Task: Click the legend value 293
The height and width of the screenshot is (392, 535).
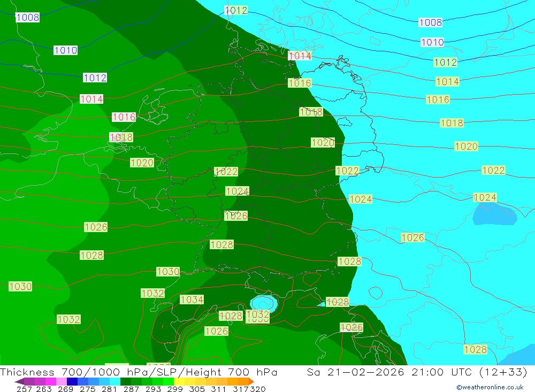Action: tap(153, 389)
